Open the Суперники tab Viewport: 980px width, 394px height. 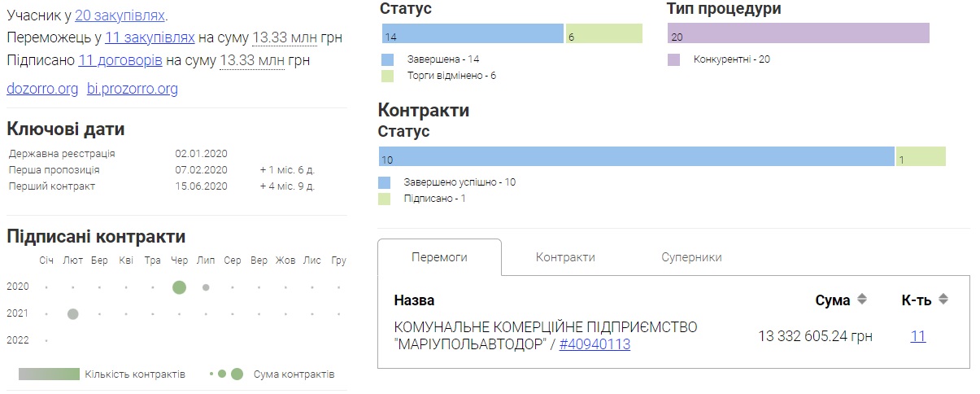coord(691,257)
